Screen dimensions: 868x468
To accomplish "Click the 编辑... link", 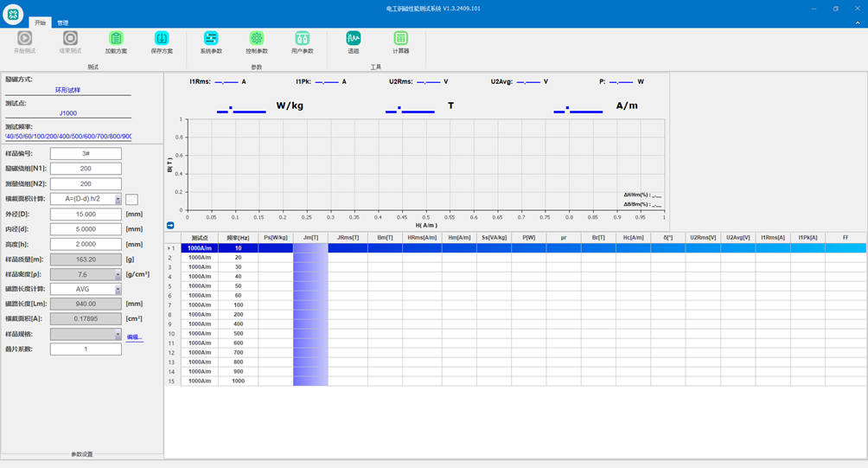I will coord(135,337).
